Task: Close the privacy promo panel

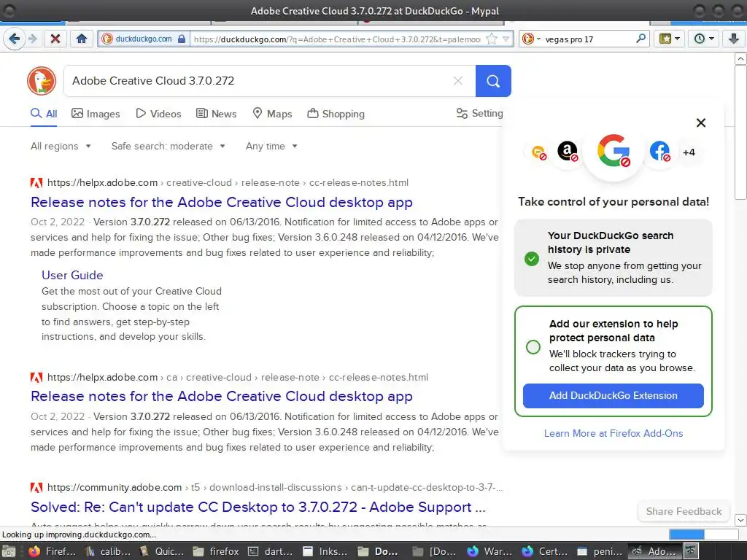Action: tap(701, 122)
